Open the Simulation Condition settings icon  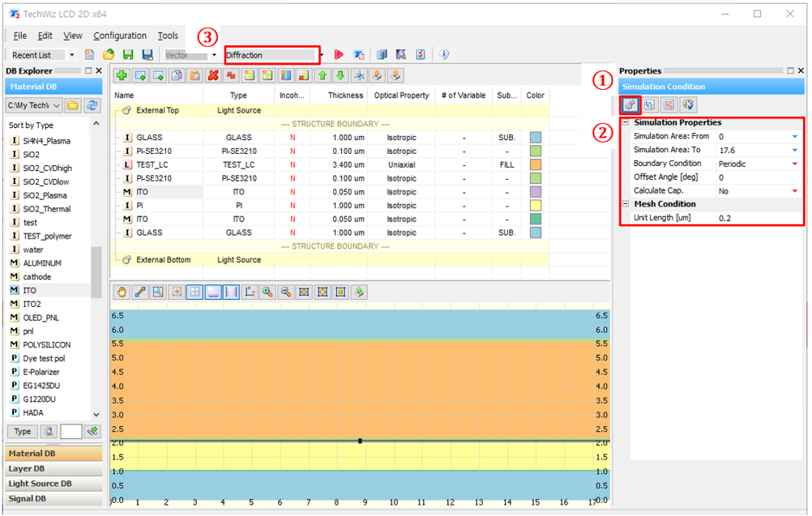tap(630, 104)
